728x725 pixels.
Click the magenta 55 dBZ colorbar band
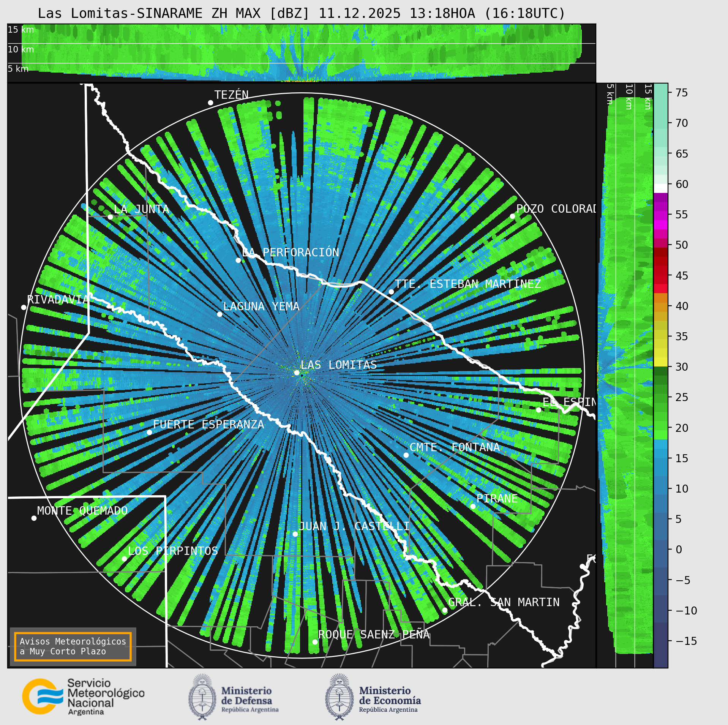660,215
